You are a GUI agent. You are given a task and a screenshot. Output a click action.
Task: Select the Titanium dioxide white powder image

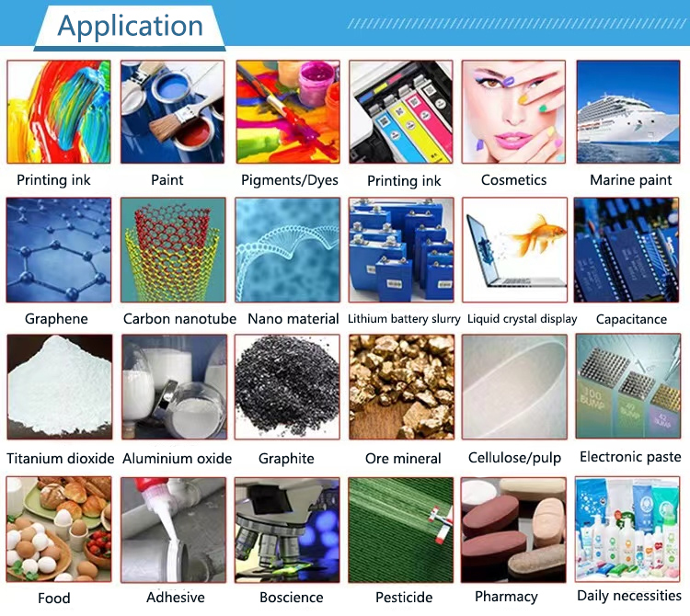click(60, 387)
